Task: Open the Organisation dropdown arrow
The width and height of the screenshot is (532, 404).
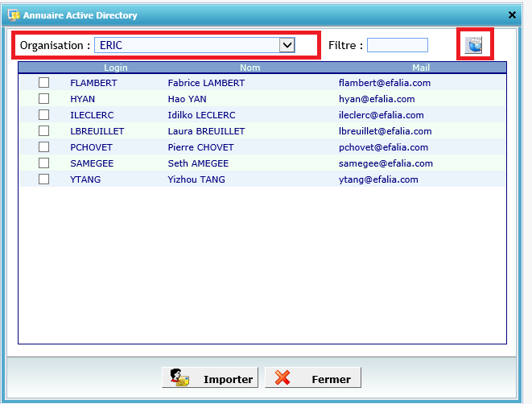Action: coord(287,45)
